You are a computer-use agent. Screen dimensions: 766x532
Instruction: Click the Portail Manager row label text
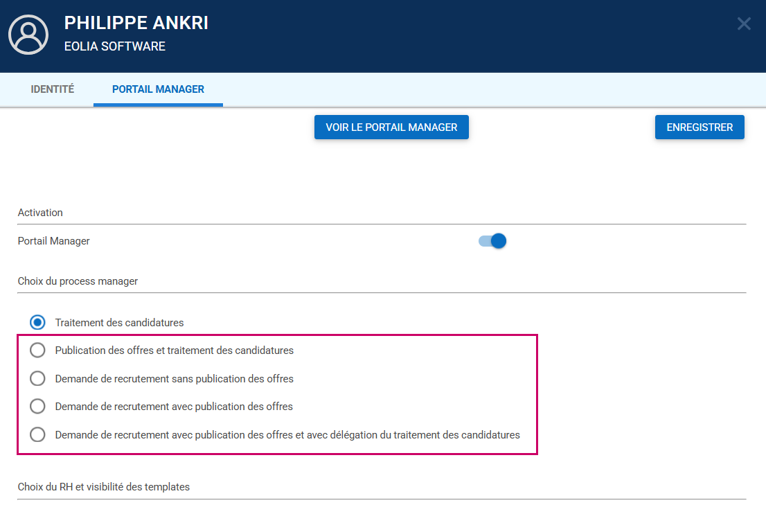(x=54, y=241)
